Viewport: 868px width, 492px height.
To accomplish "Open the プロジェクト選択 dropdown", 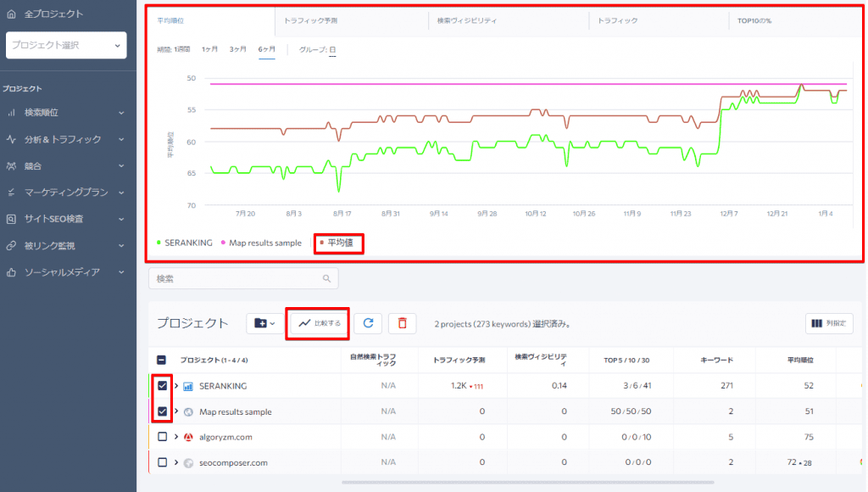I will [x=66, y=45].
